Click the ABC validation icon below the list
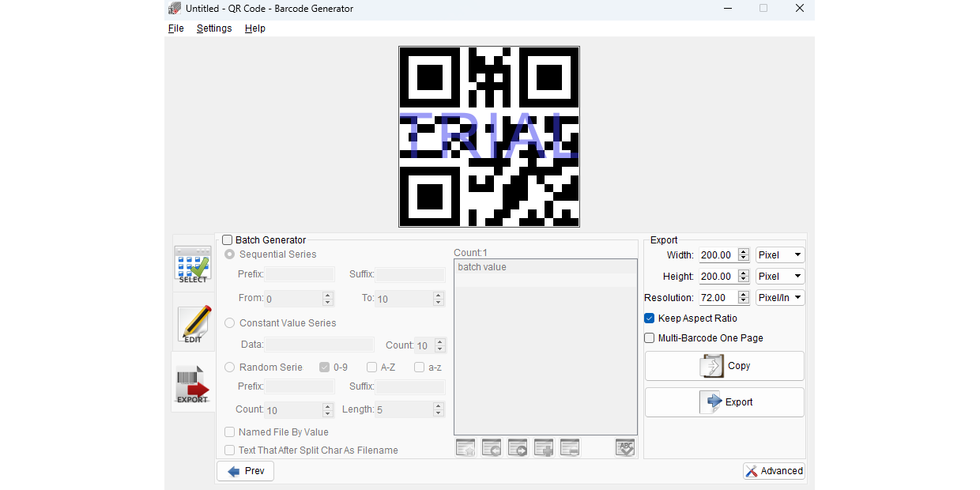980x490 pixels. [x=624, y=447]
